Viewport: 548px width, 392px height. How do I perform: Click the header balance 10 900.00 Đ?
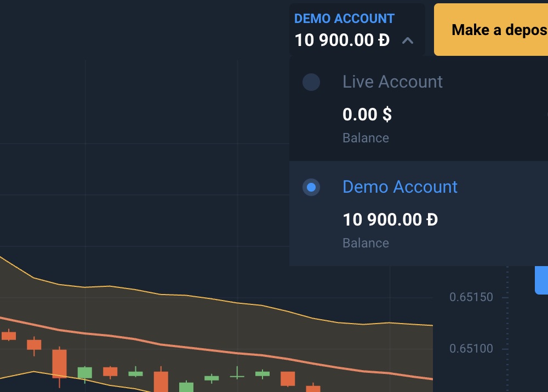pyautogui.click(x=342, y=41)
